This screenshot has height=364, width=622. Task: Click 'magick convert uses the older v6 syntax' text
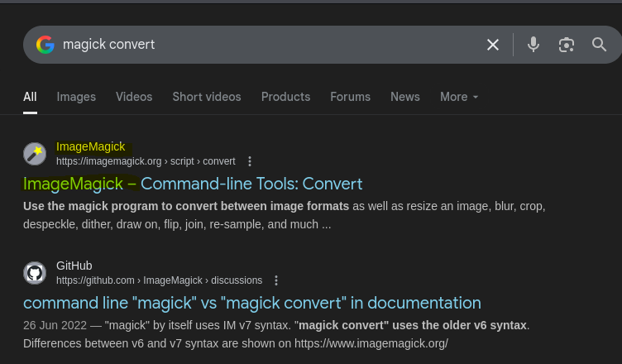coord(412,325)
